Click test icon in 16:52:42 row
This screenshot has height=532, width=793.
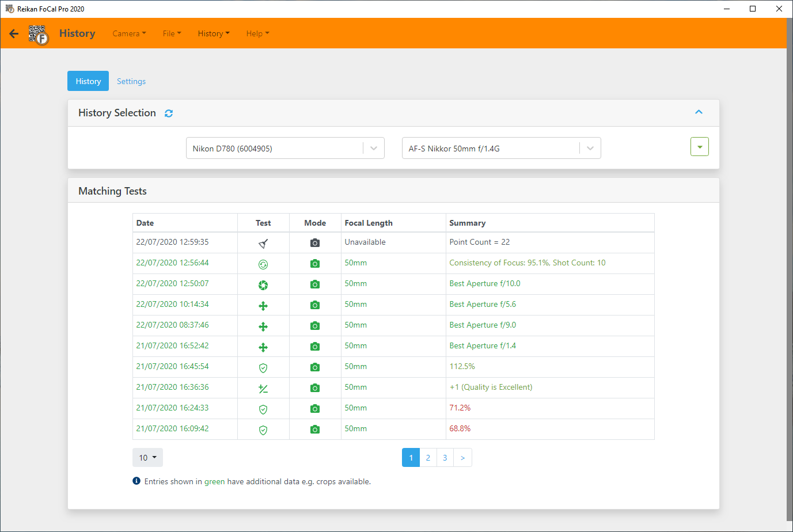click(x=263, y=347)
